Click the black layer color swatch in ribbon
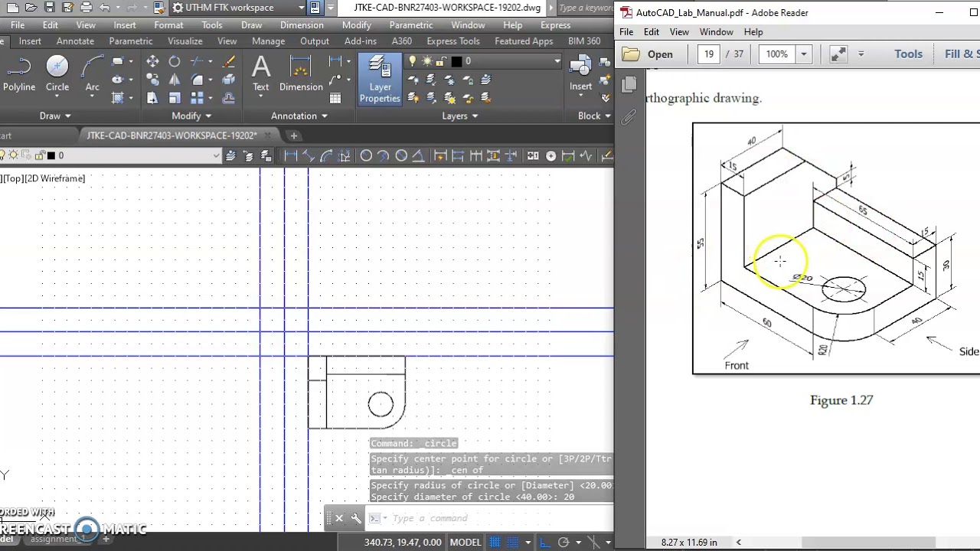The height and width of the screenshot is (551, 980). click(457, 61)
